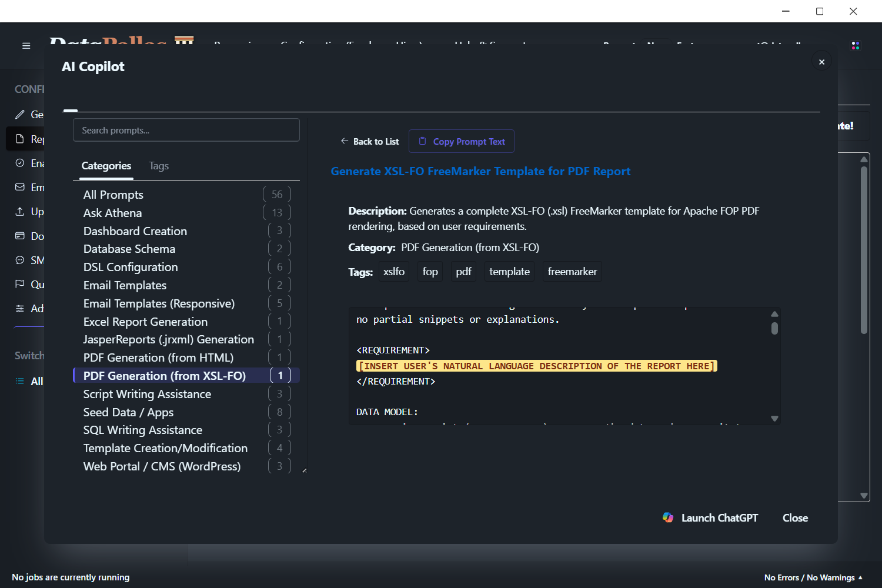Select PDF Generation (from XSL-FO) category
Image resolution: width=882 pixels, height=588 pixels.
(x=186, y=376)
